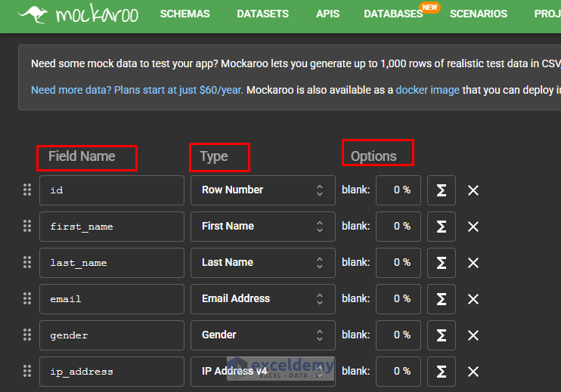This screenshot has width=561, height=392.
Task: Open the SCENARIOS menu item
Action: (479, 14)
